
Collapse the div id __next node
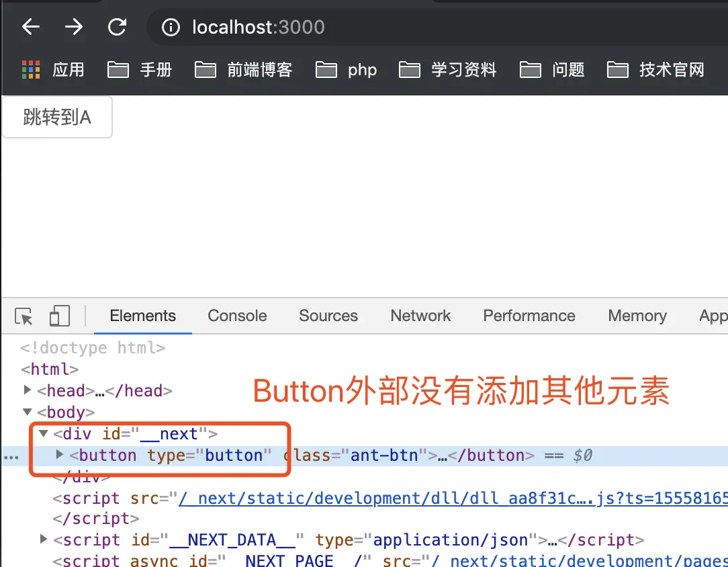coord(44,433)
